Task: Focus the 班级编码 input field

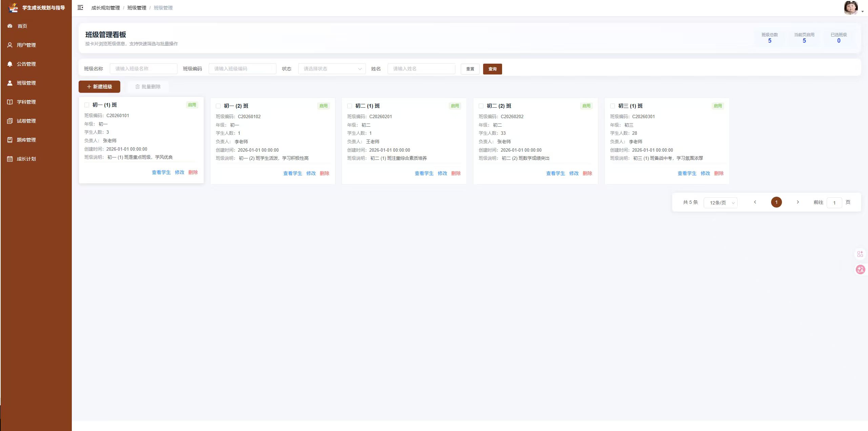Action: 242,69
